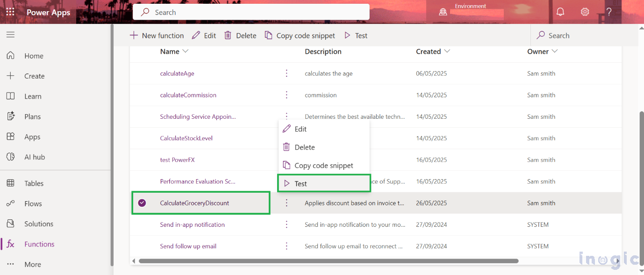Open the Performance Evaluation Sc... function

[198, 181]
